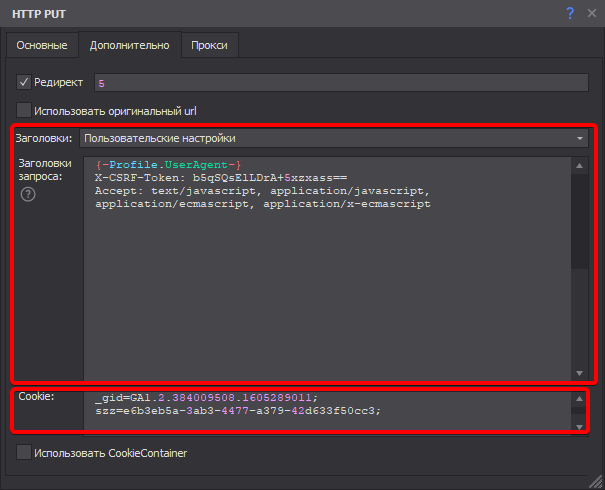Enable Использовать оригинальный url checkbox
605x490 pixels.
24,110
